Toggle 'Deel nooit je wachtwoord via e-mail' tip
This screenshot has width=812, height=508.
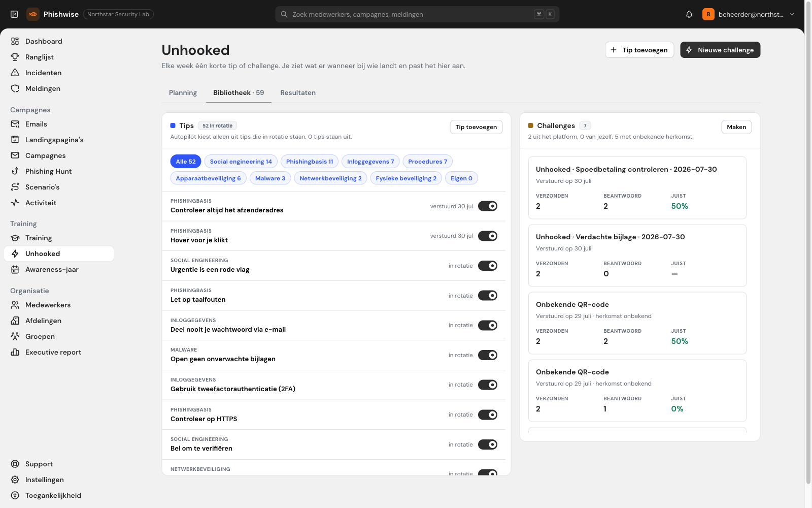point(488,326)
